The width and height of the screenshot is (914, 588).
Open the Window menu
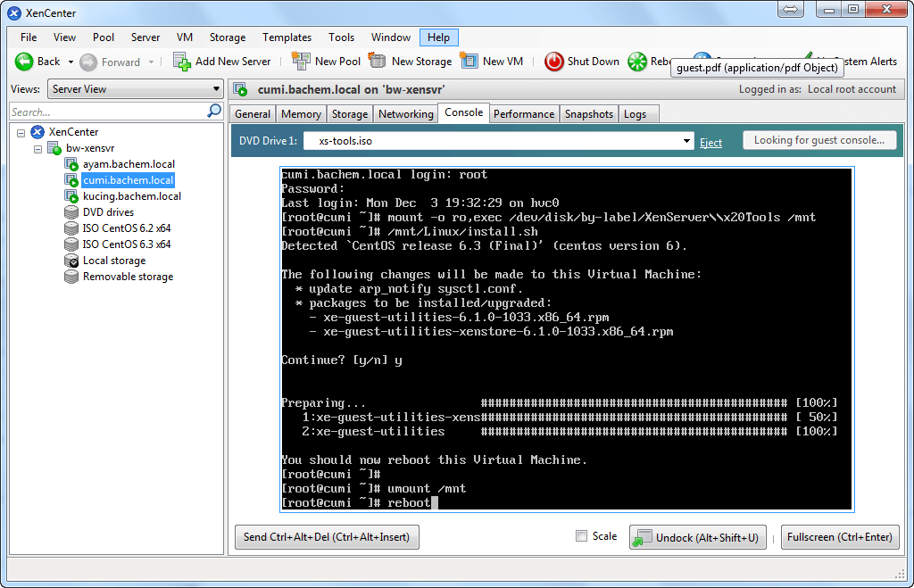391,37
